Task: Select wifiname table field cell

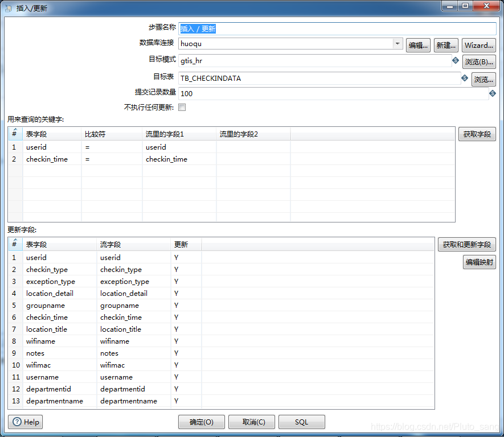Action: click(x=59, y=341)
